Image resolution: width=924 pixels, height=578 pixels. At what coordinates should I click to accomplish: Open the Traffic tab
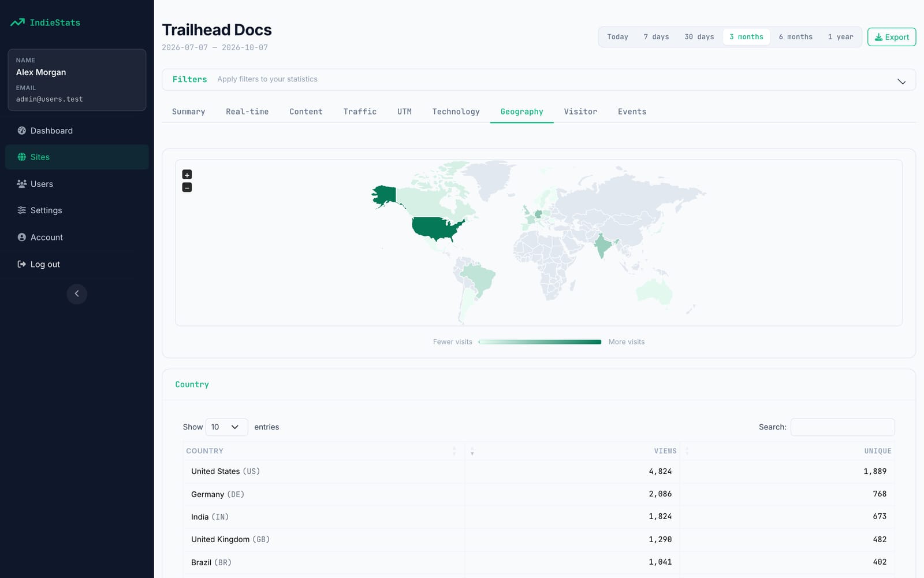[360, 112]
